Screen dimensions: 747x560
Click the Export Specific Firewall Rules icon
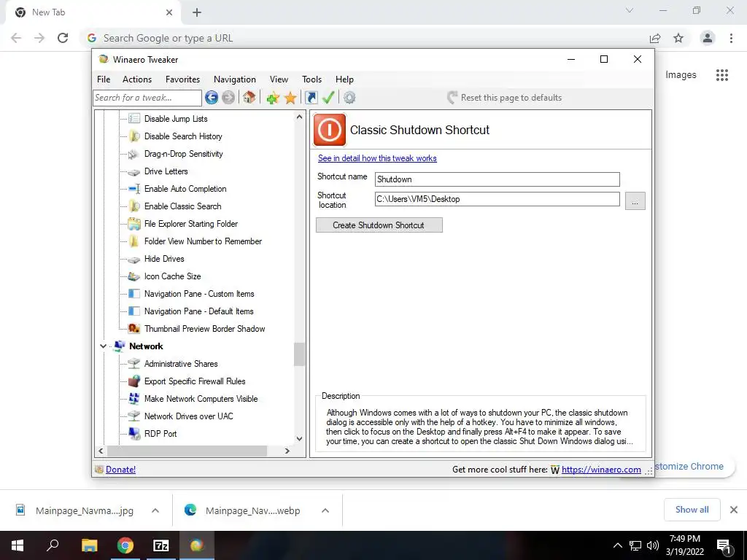coord(134,381)
